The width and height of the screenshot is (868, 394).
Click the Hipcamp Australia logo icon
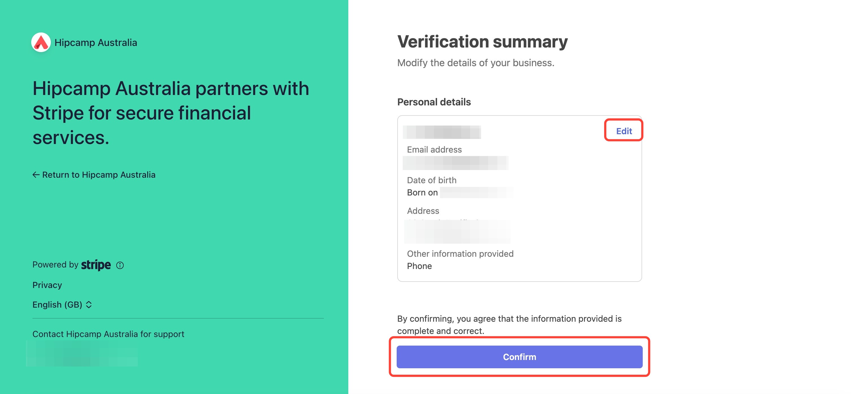tap(41, 42)
